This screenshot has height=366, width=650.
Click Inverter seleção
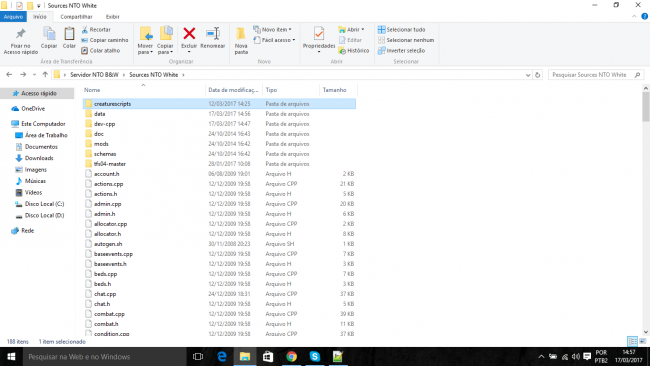(x=401, y=51)
